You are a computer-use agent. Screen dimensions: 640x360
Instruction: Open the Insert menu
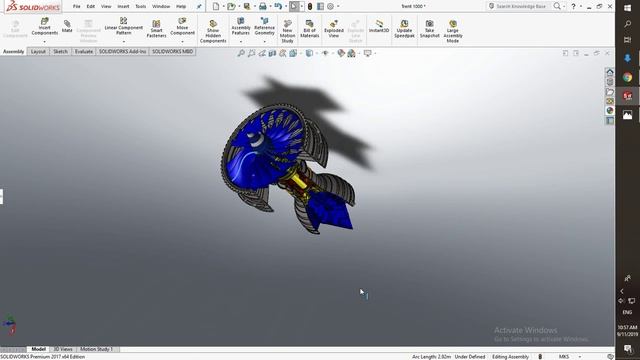123,6
